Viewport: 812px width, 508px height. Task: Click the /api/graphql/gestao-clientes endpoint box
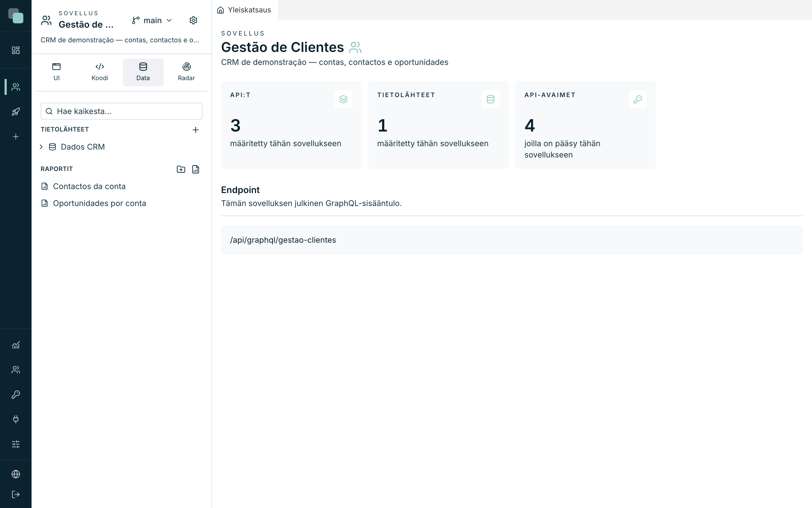click(x=512, y=240)
